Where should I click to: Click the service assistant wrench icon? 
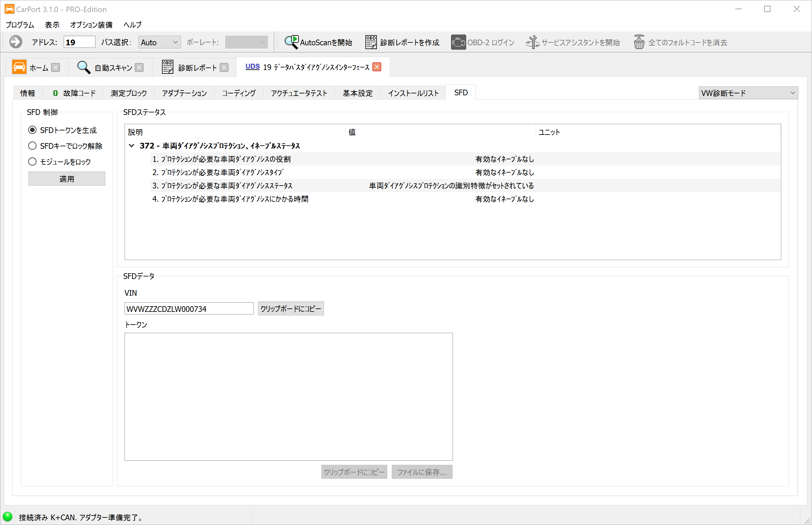pyautogui.click(x=532, y=42)
